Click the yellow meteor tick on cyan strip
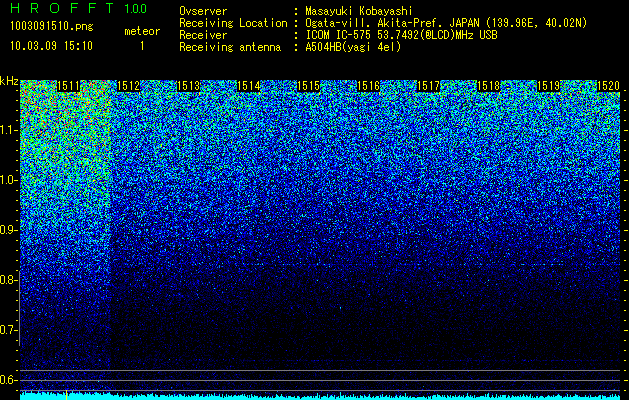Image resolution: width=629 pixels, height=400 pixels. pos(67,394)
